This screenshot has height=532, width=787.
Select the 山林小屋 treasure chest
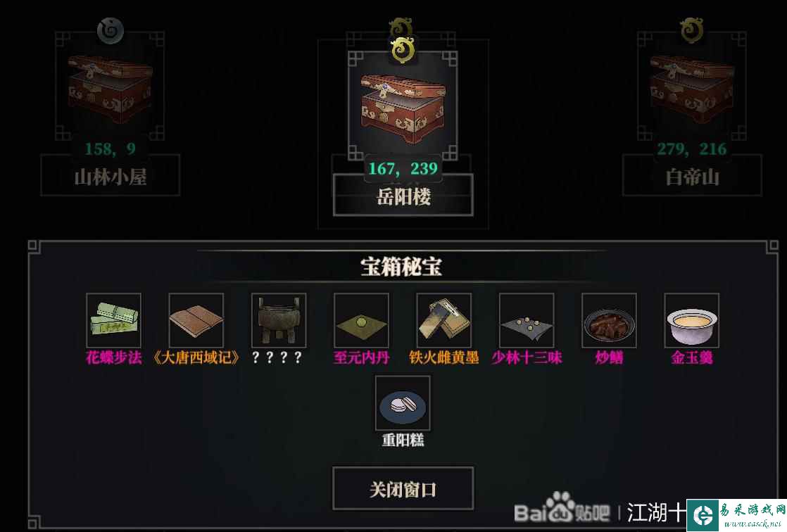(110, 87)
